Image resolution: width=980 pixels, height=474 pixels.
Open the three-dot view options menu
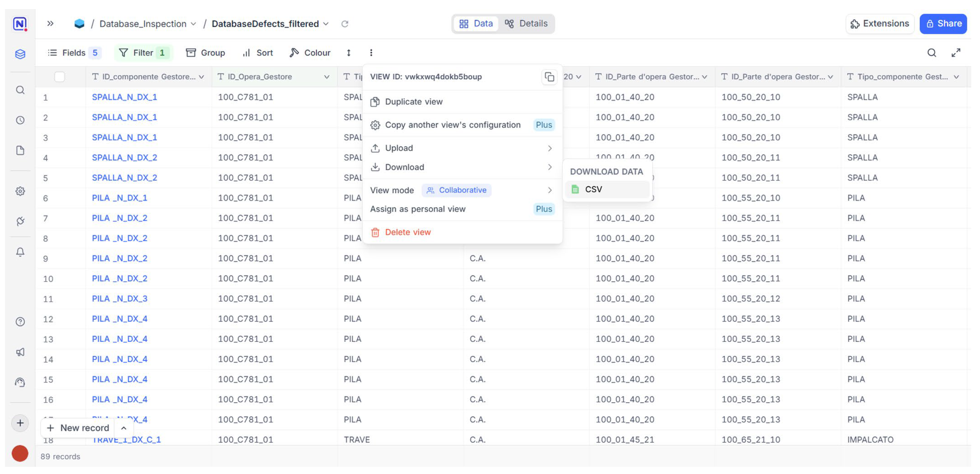click(371, 53)
